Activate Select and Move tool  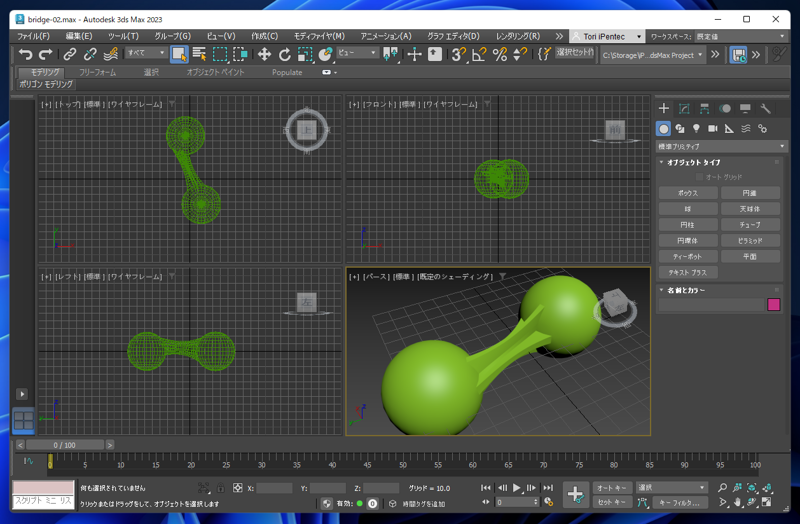pos(264,54)
